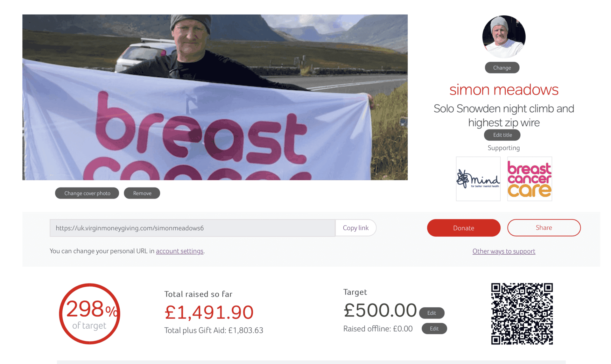The image size is (611, 364).
Task: Click the Copy link button
Action: (x=356, y=228)
